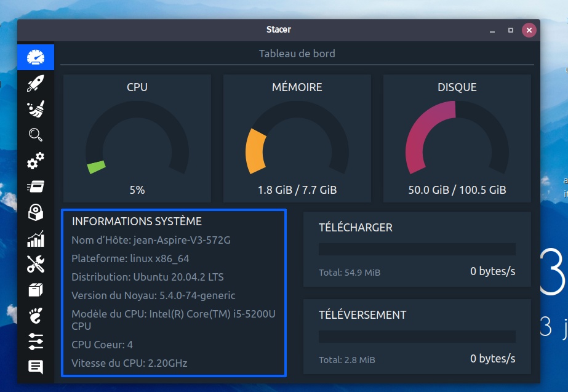Open Services using the gears icon
Screen dimensions: 568x392
[36, 161]
